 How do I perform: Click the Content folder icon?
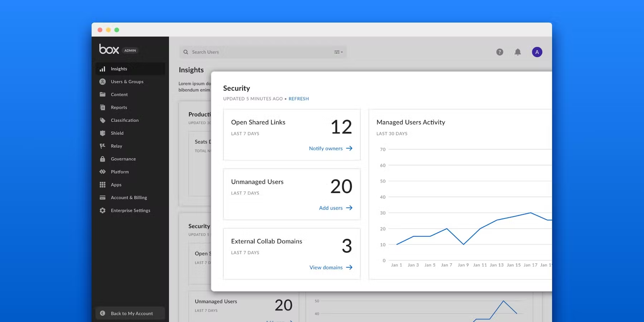tap(102, 94)
